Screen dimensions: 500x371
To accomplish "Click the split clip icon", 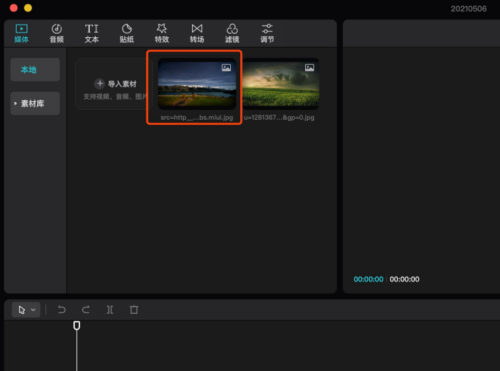I will [x=110, y=310].
